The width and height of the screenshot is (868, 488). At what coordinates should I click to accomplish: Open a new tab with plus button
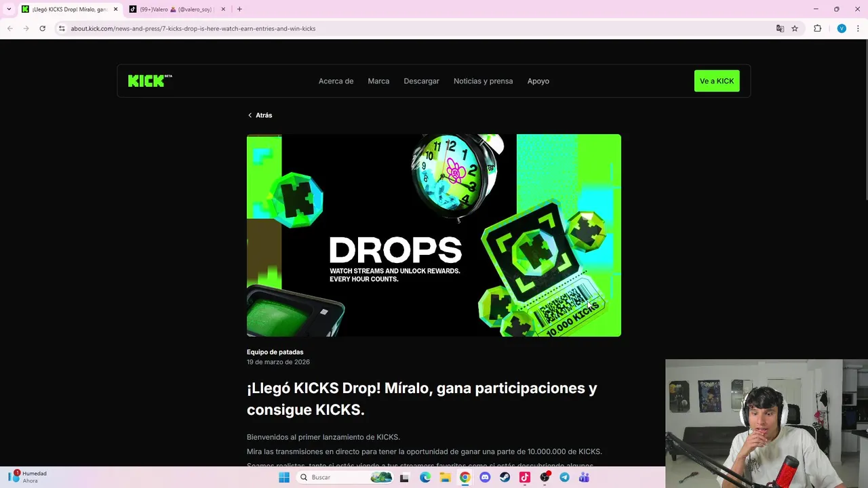point(239,9)
